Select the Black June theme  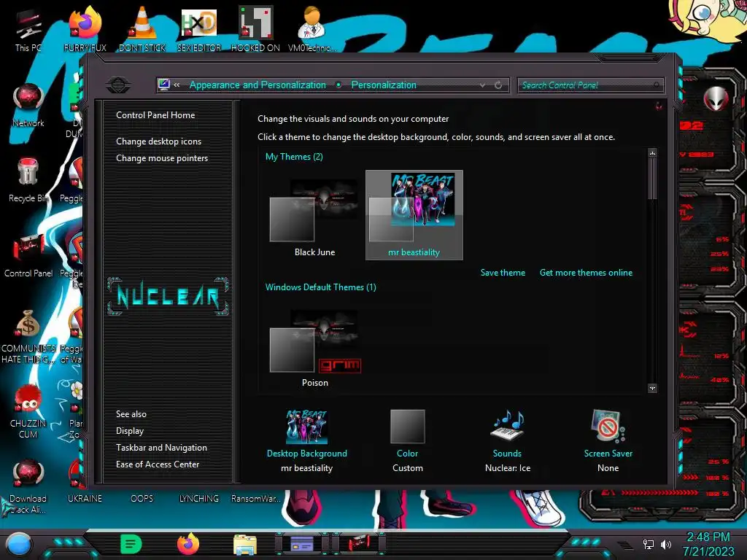click(x=314, y=217)
